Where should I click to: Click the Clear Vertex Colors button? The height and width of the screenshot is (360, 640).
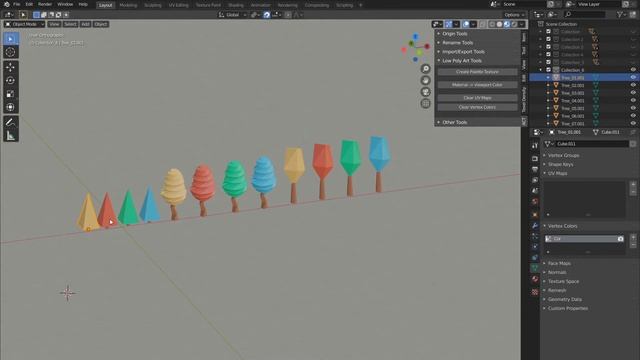[477, 107]
